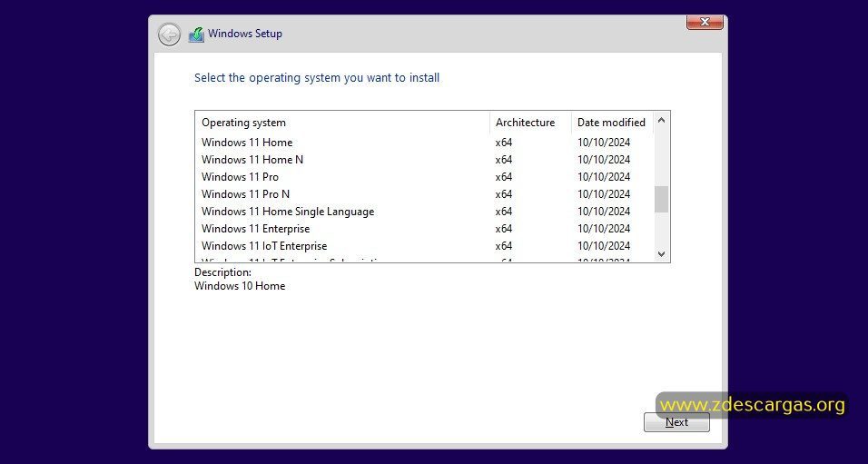Click the Windows 10 Home description text
Image resolution: width=868 pixels, height=464 pixels.
[240, 286]
